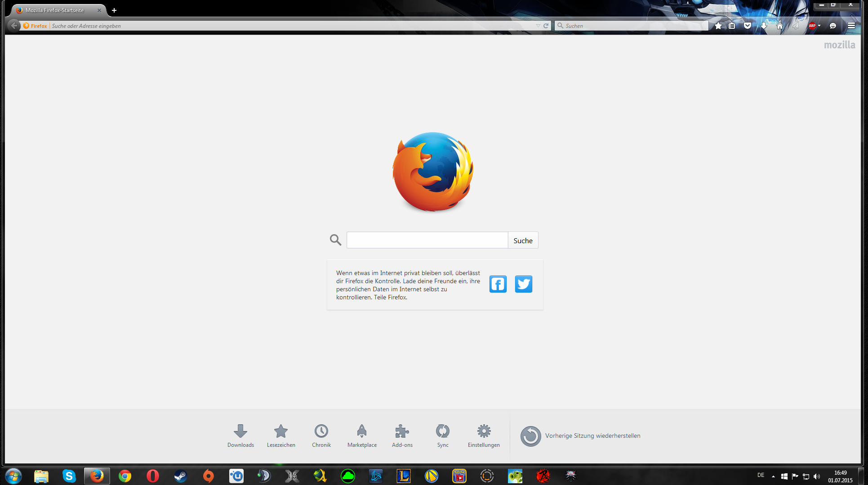
Task: Open the Sync shortcut
Action: pyautogui.click(x=443, y=436)
